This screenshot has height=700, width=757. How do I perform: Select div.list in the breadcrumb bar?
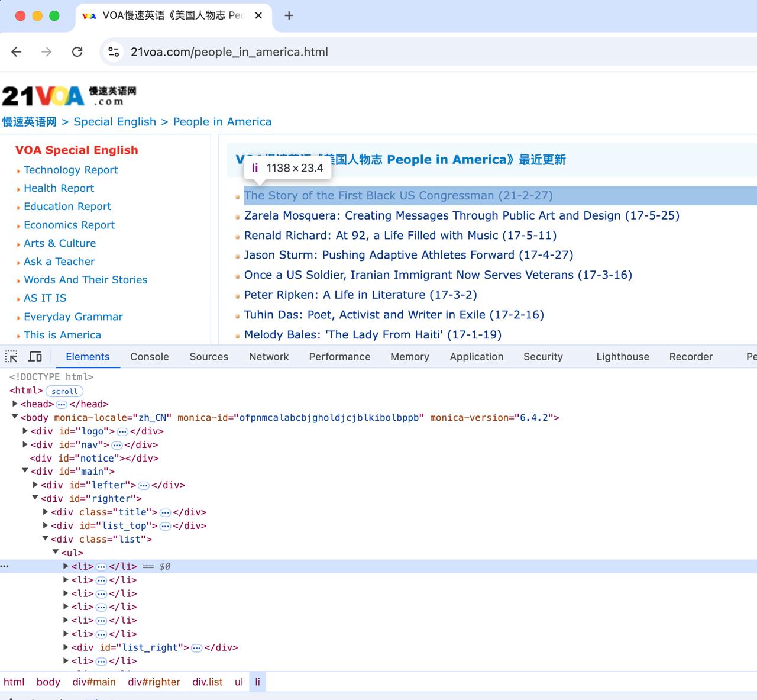pos(208,682)
